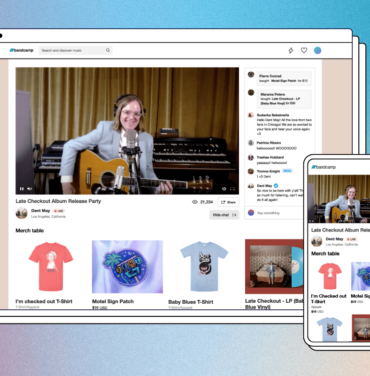Image resolution: width=370 pixels, height=376 pixels.
Task: Open the 'Baby Blues T-Shirt' title link
Action: click(x=191, y=302)
